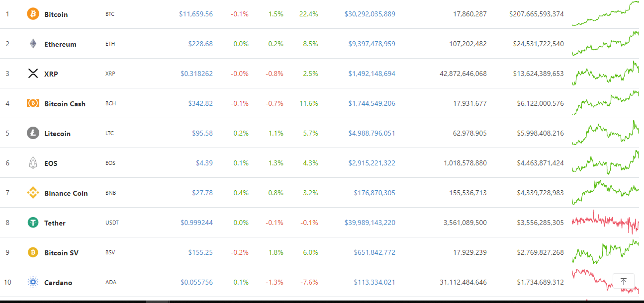Image resolution: width=644 pixels, height=303 pixels.
Task: Click Bitcoin volume $30,292,035,889
Action: 370,14
